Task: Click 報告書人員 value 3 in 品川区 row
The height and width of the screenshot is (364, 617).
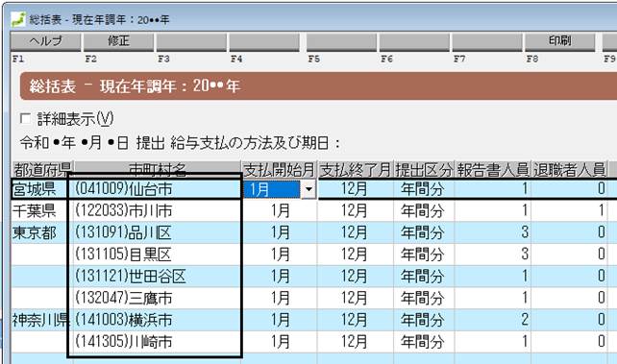Action: tap(493, 232)
